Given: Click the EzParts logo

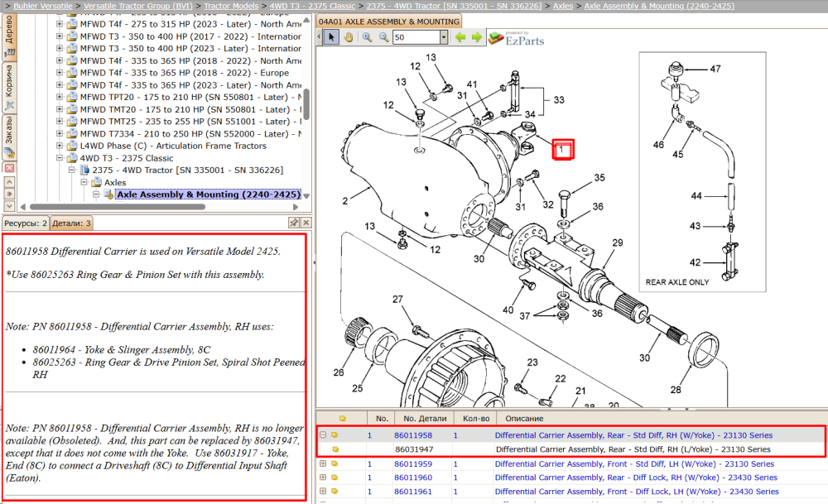Looking at the screenshot, I should click(517, 39).
